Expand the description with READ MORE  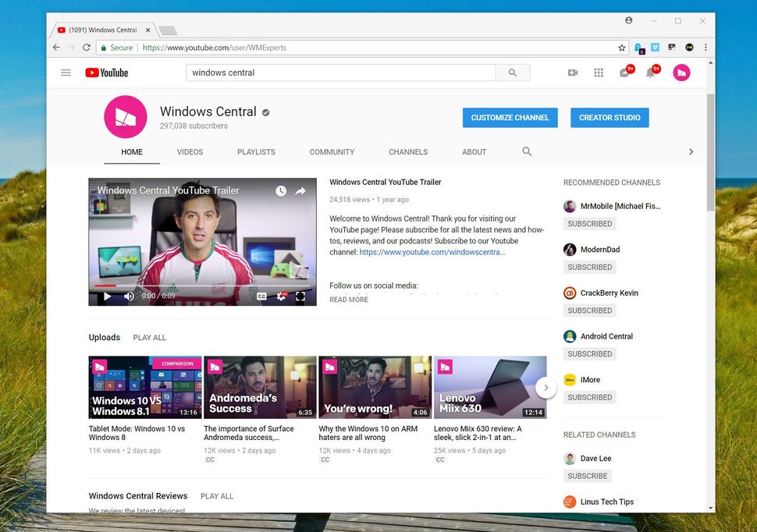(348, 300)
